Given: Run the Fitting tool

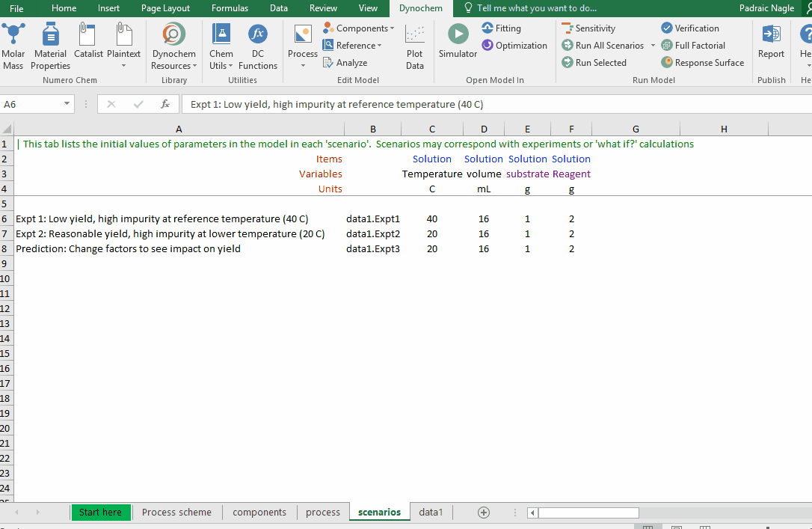Looking at the screenshot, I should [x=501, y=28].
